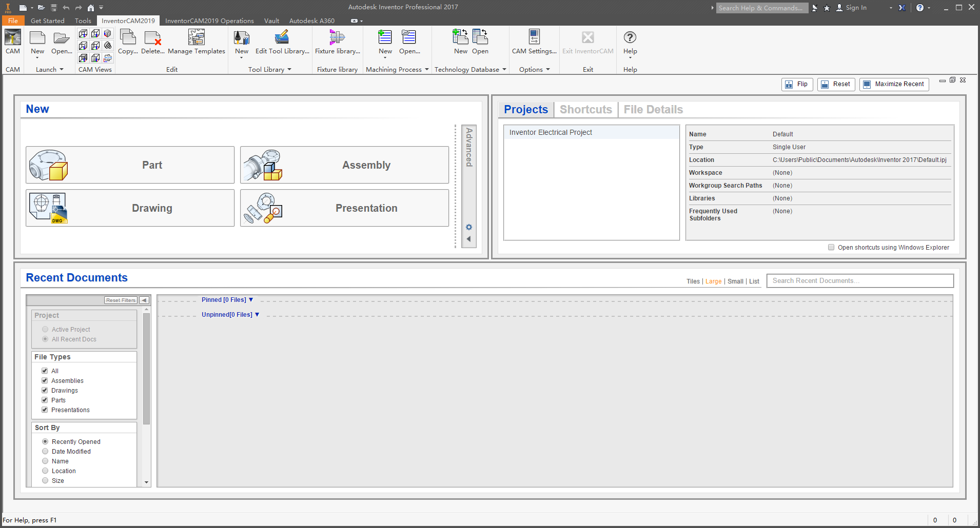This screenshot has width=980, height=528.
Task: Select Inventor Electrical Project in list
Action: [592, 132]
